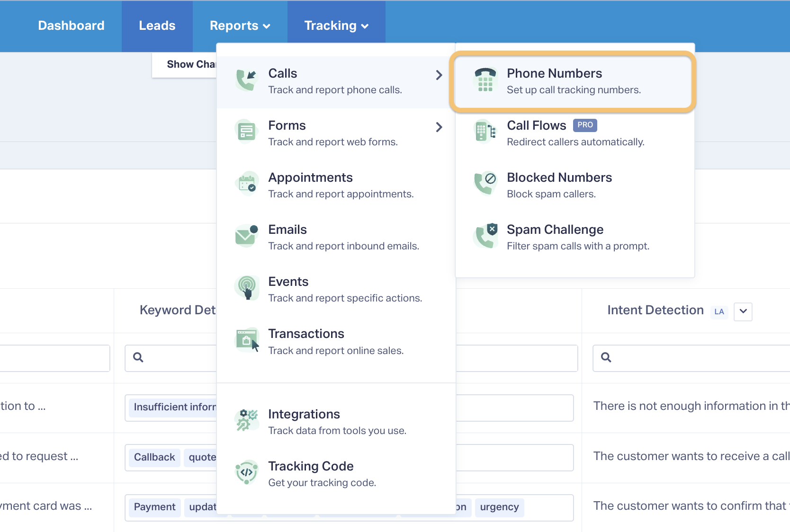790x532 pixels.
Task: Expand the Calls submenu chevron
Action: pyautogui.click(x=439, y=75)
